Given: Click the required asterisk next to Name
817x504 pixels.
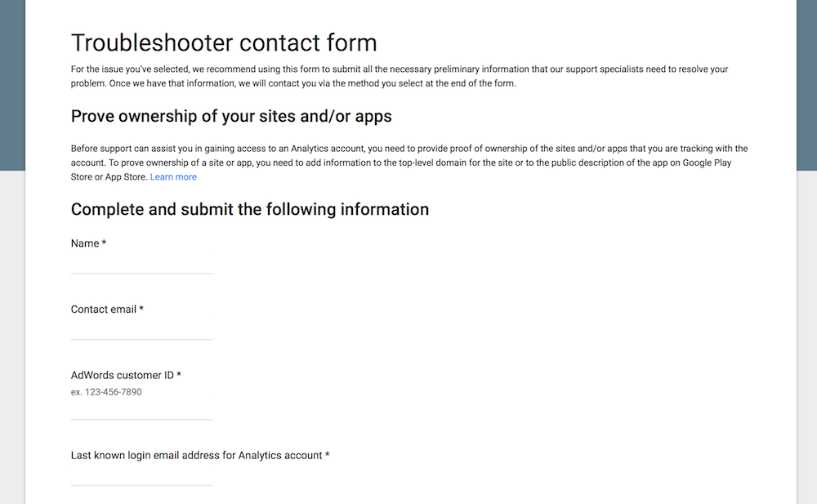Looking at the screenshot, I should point(104,243).
